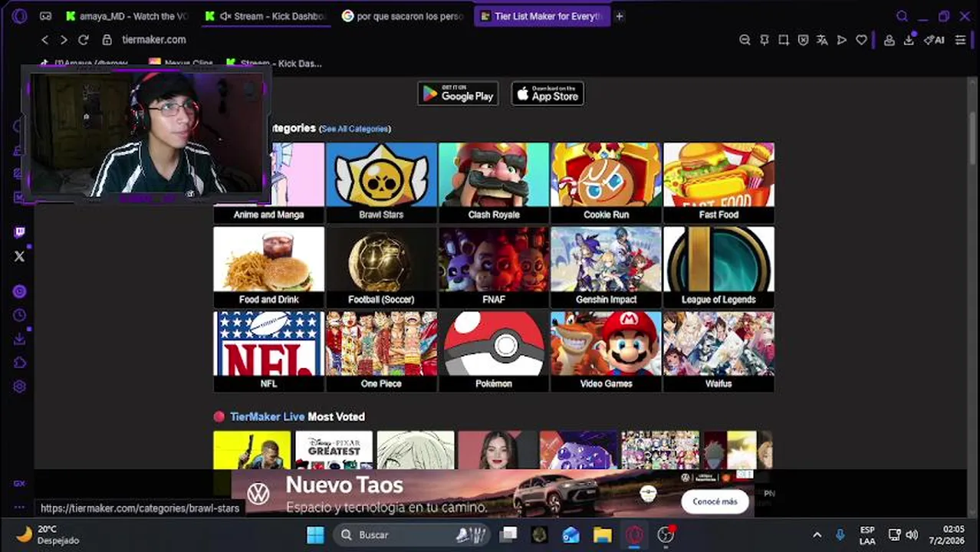Image resolution: width=980 pixels, height=552 pixels.
Task: Open the Video Games category
Action: tap(606, 351)
